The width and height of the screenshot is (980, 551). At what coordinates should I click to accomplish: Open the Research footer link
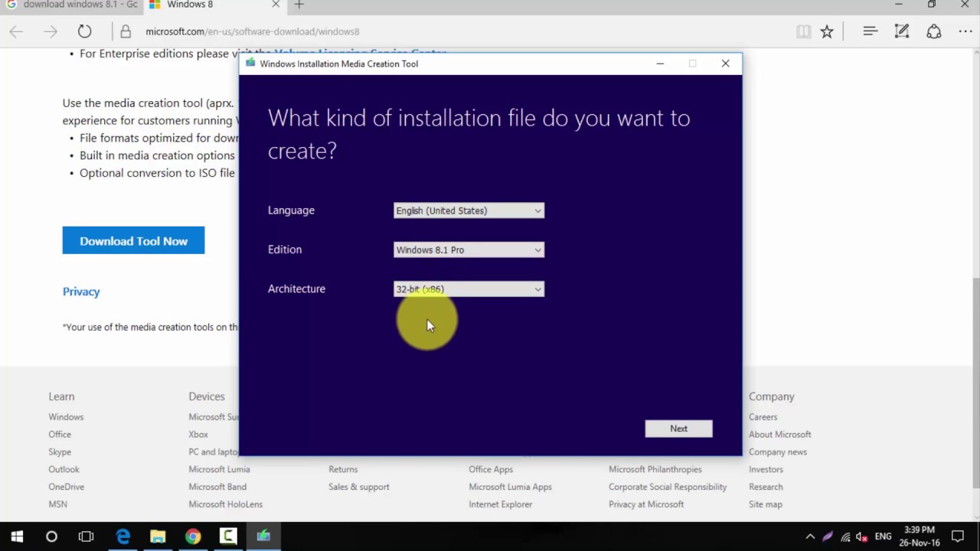coord(766,487)
